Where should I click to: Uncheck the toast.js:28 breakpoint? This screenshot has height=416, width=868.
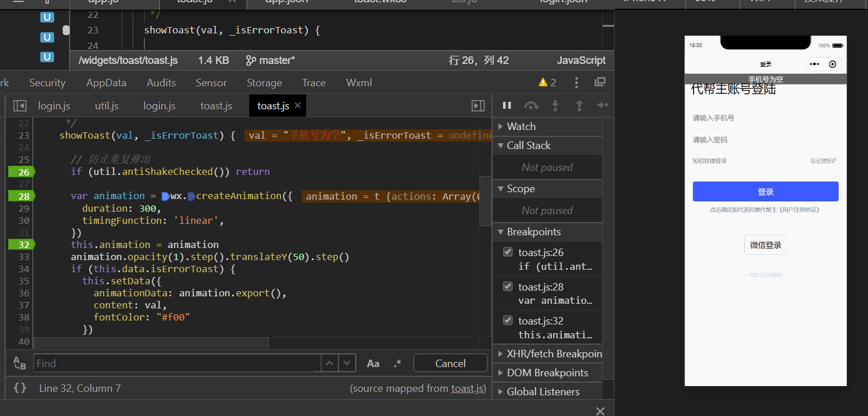coord(508,286)
